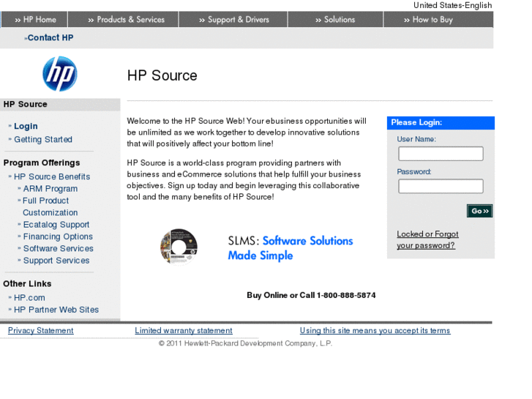Open the Software Services link
Viewport: 532px width, 399px height.
pyautogui.click(x=58, y=249)
